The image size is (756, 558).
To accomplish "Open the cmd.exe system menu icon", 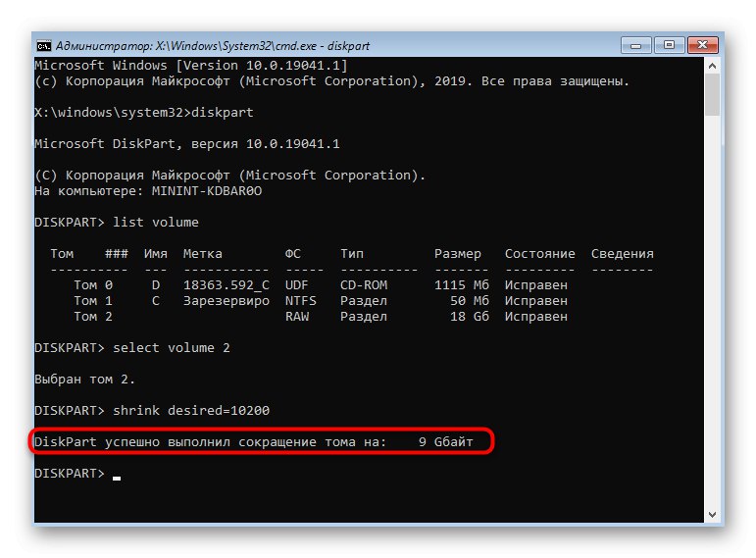I will pyautogui.click(x=44, y=45).
